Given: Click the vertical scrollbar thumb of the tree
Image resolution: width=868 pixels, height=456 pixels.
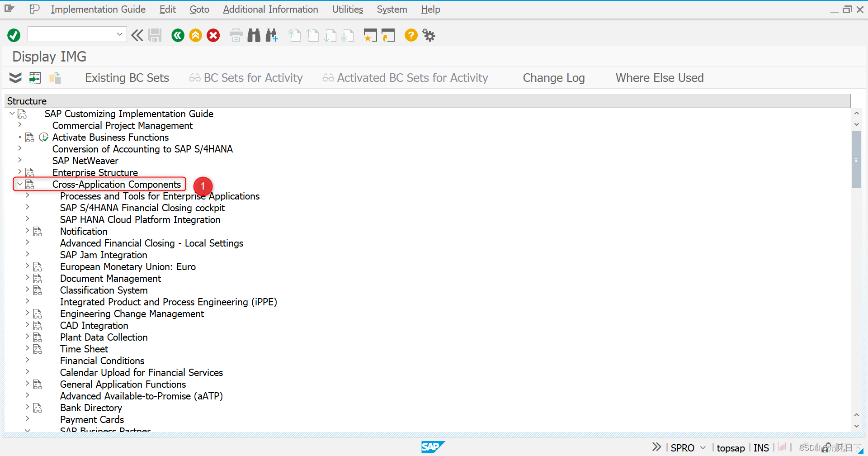Looking at the screenshot, I should click(x=856, y=159).
